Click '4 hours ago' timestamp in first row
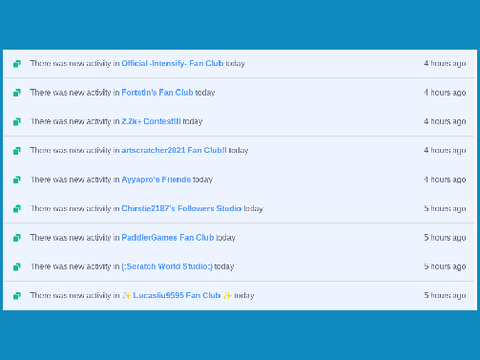 tap(445, 63)
